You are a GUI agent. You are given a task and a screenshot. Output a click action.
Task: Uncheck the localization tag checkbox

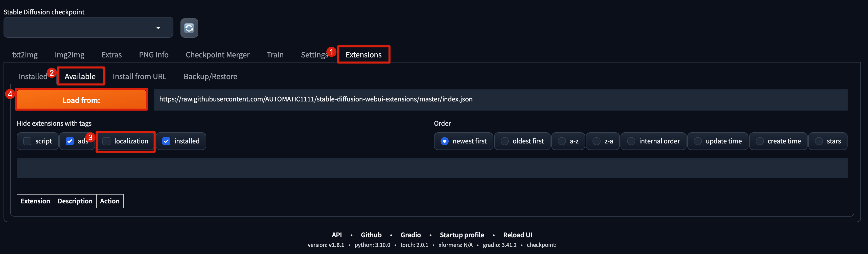pos(106,141)
